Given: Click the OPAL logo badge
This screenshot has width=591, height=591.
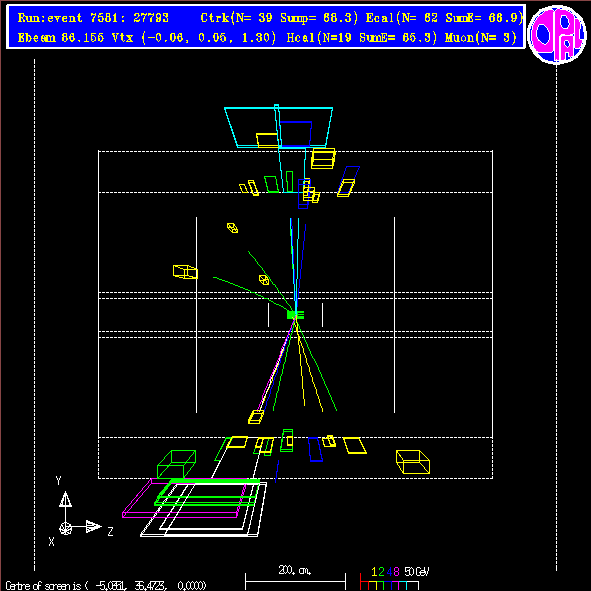Looking at the screenshot, I should (x=557, y=34).
